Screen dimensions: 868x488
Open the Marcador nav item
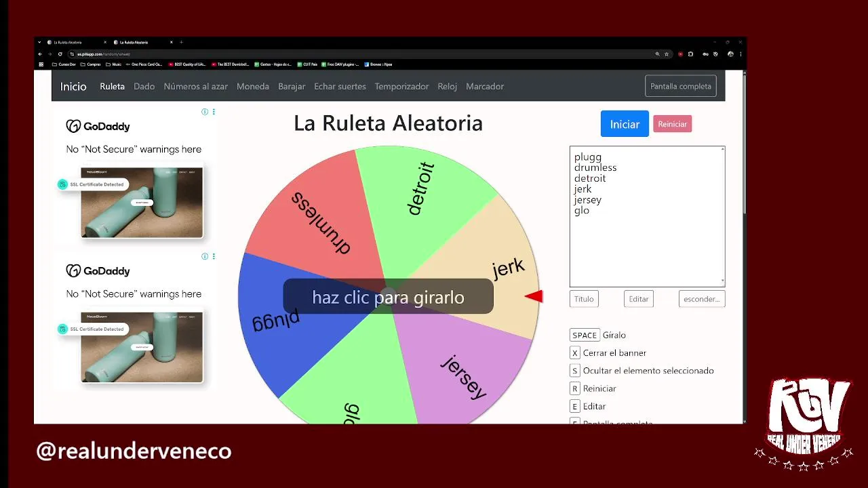click(485, 86)
